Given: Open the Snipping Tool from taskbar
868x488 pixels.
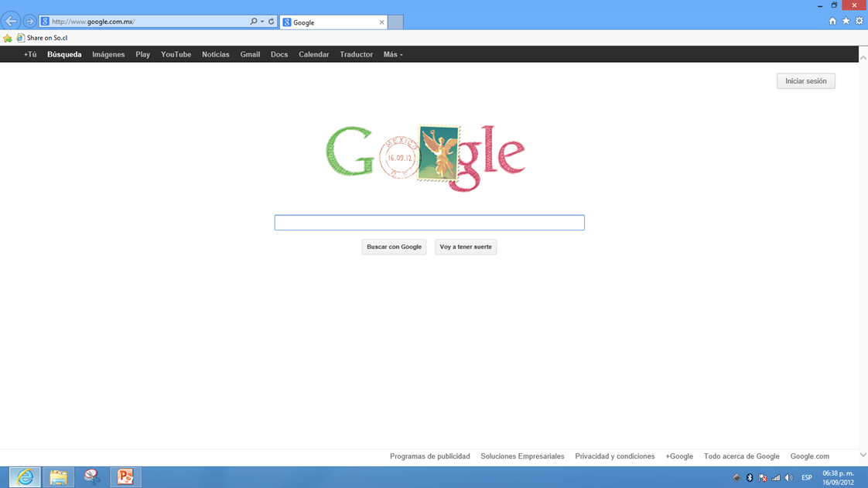Looking at the screenshot, I should 92,477.
